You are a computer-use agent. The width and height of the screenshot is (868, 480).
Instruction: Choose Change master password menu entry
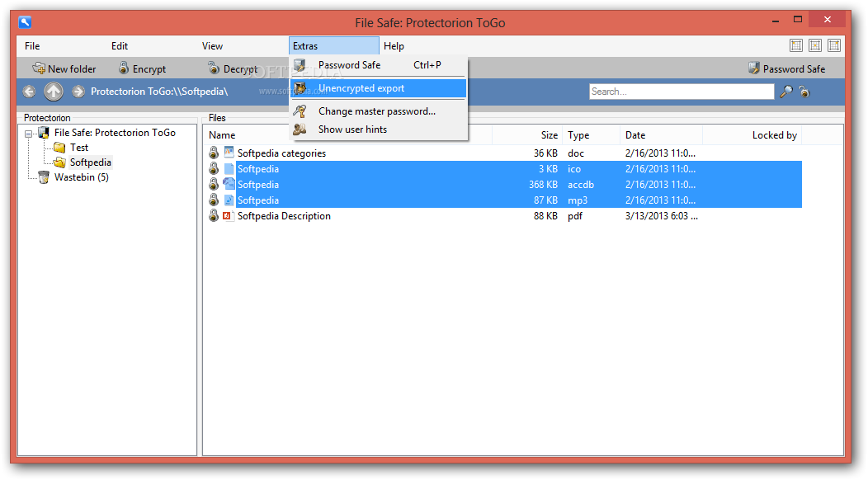379,111
